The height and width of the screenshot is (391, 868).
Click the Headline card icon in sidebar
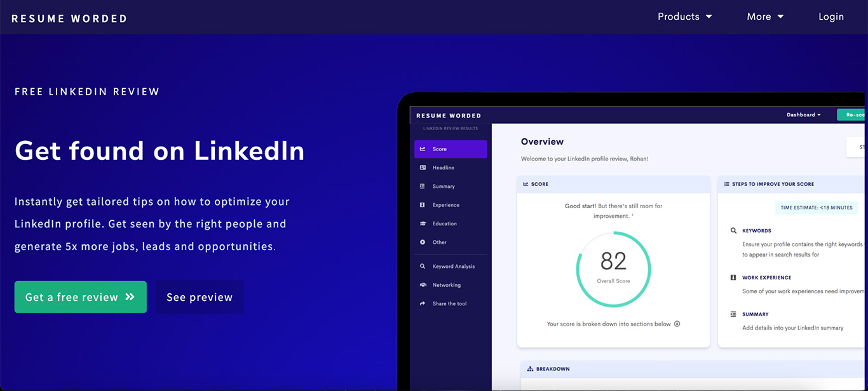coord(423,168)
